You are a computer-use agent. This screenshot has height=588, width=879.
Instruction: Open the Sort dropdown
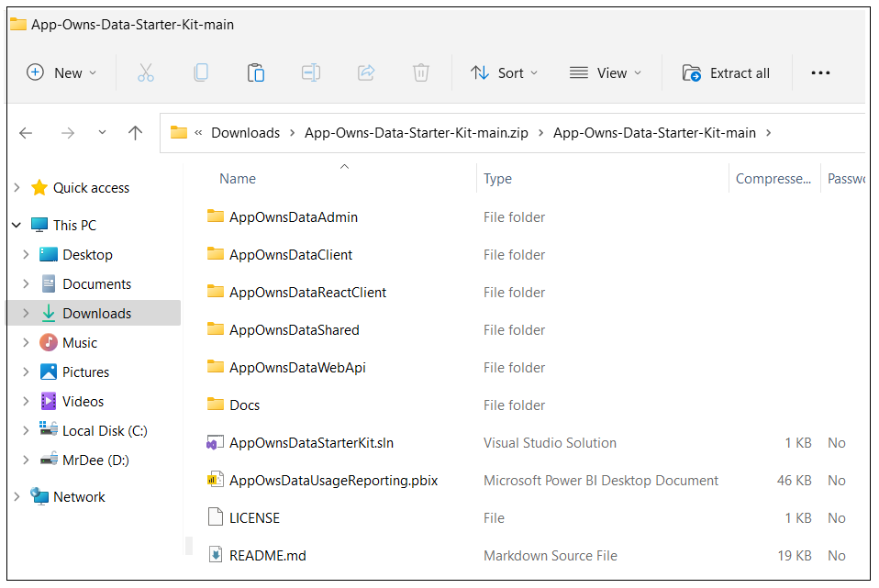pyautogui.click(x=504, y=72)
